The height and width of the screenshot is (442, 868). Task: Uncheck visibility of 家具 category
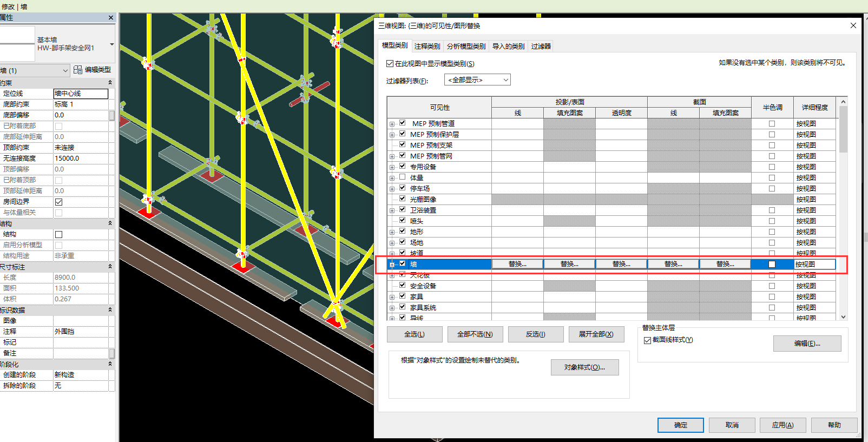(x=402, y=296)
